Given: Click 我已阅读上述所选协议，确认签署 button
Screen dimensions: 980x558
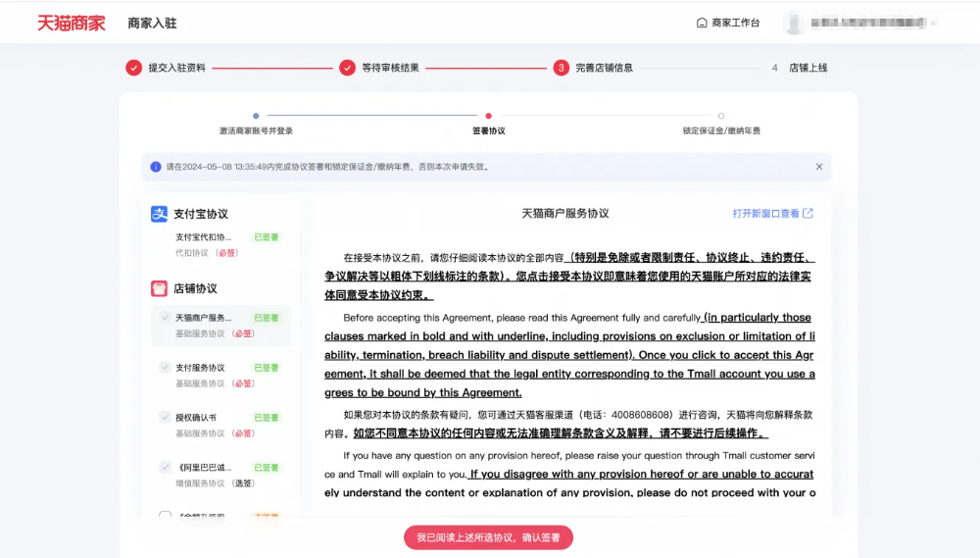Looking at the screenshot, I should pos(488,537).
